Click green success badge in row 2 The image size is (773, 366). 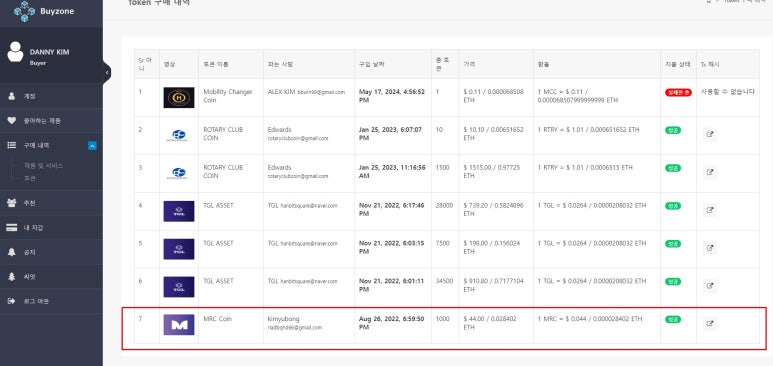tap(673, 130)
